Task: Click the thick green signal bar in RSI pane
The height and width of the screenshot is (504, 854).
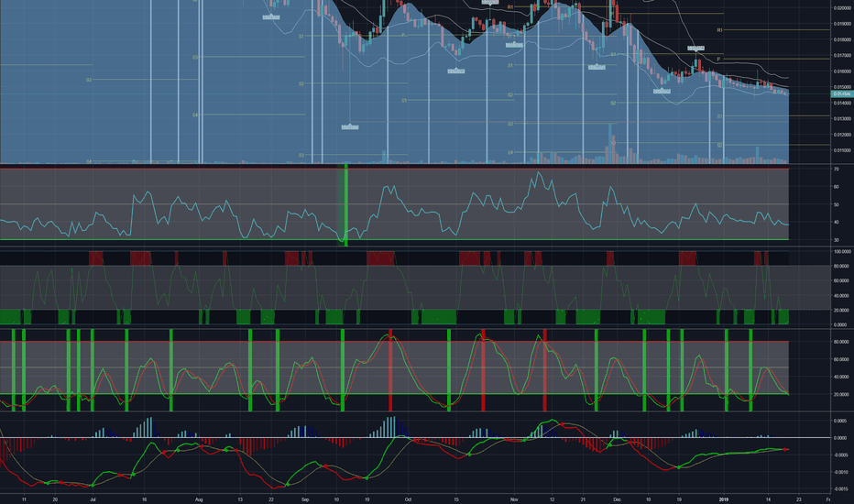Action: (x=345, y=204)
